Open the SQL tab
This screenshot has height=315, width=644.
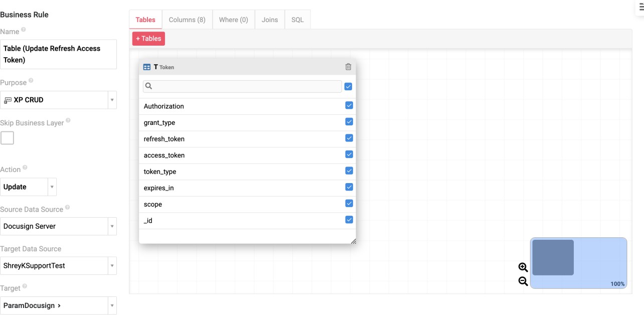click(x=297, y=20)
